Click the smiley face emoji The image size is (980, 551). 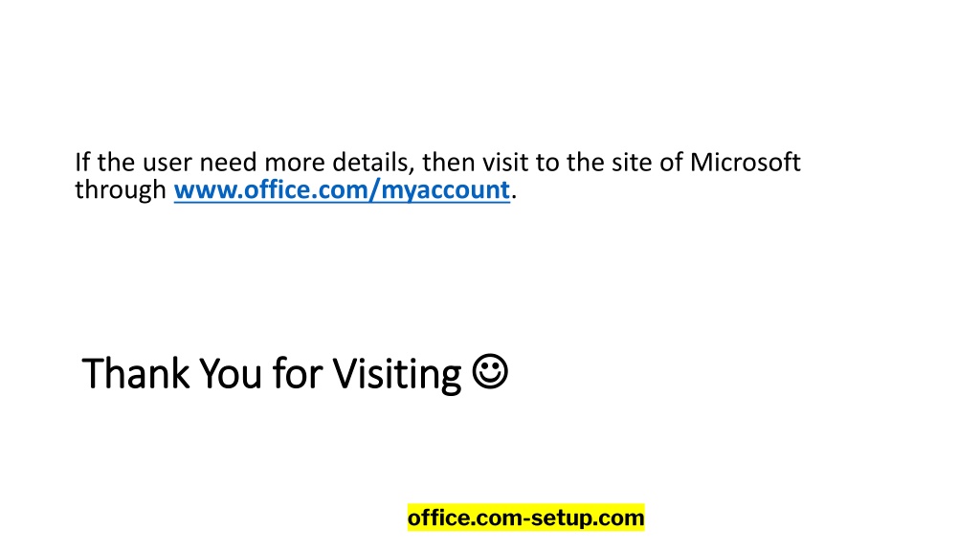click(490, 372)
